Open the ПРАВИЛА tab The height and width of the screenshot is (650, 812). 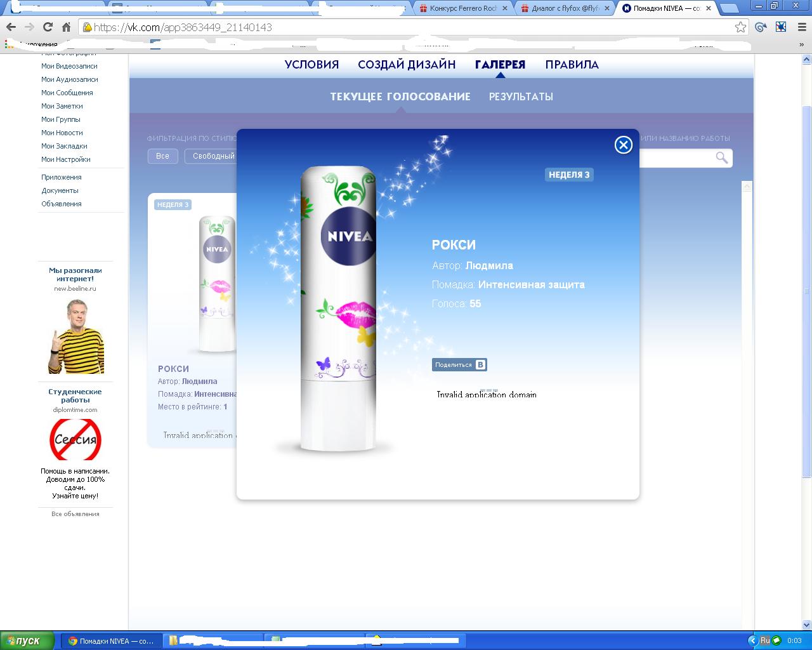click(x=572, y=65)
